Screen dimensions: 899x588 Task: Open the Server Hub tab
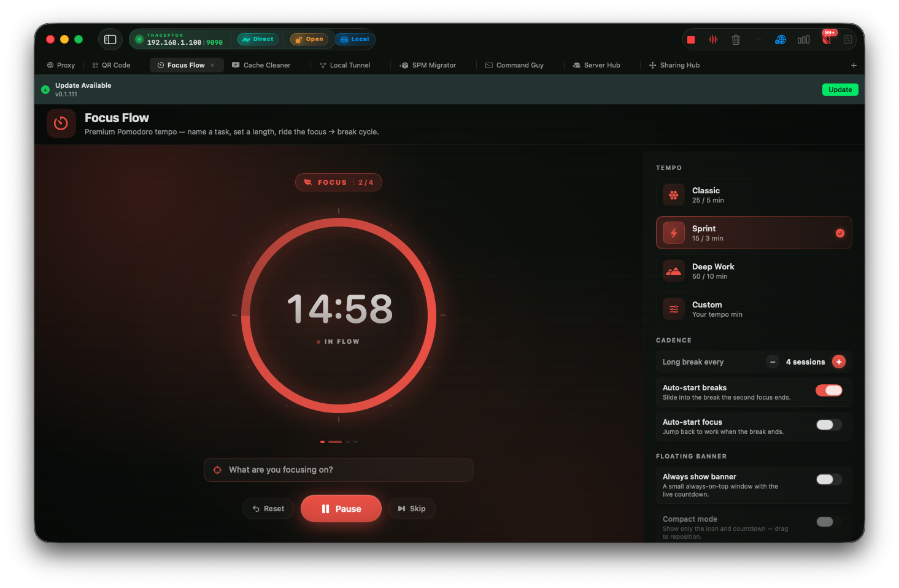[x=596, y=65]
